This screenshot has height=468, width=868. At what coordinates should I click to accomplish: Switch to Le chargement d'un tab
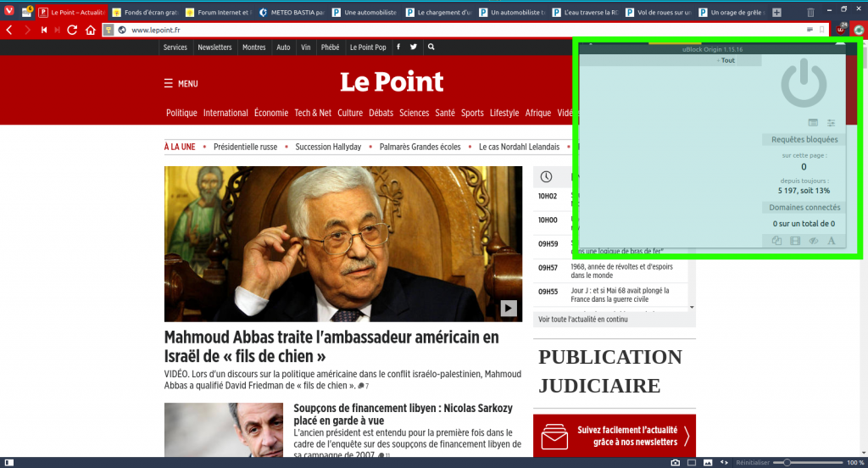[439, 12]
